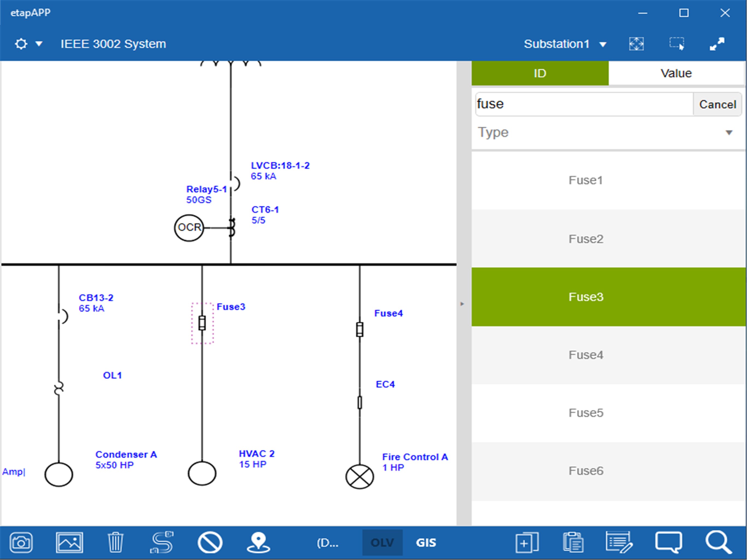Screen dimensions: 747x560
Task: Click the S-shaped route icon
Action: (162, 543)
